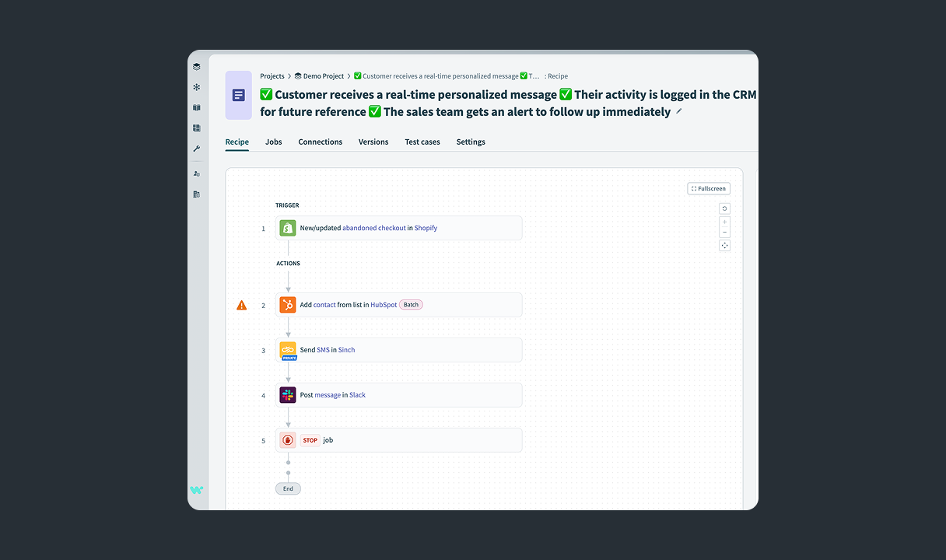946x560 pixels.
Task: Click the contact link in step 2
Action: pos(324,305)
